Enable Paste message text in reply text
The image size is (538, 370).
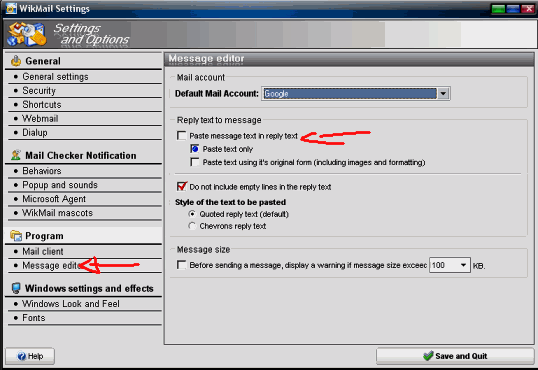[x=182, y=136]
